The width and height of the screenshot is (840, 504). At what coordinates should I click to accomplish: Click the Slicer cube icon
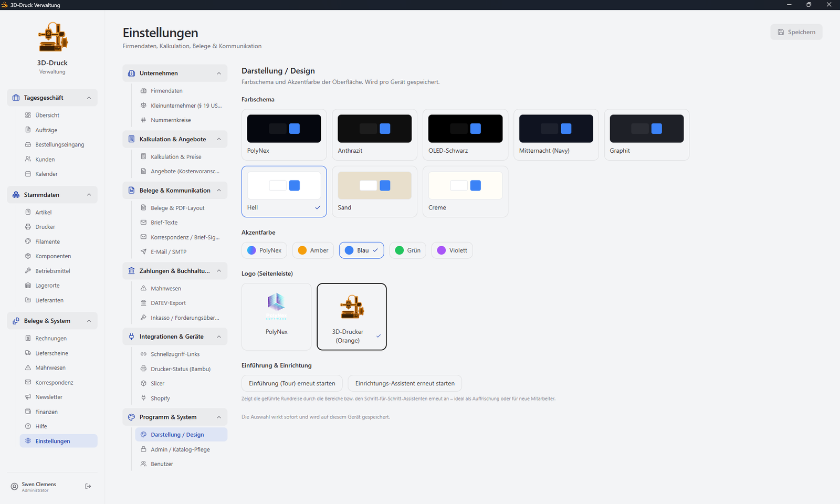point(143,383)
